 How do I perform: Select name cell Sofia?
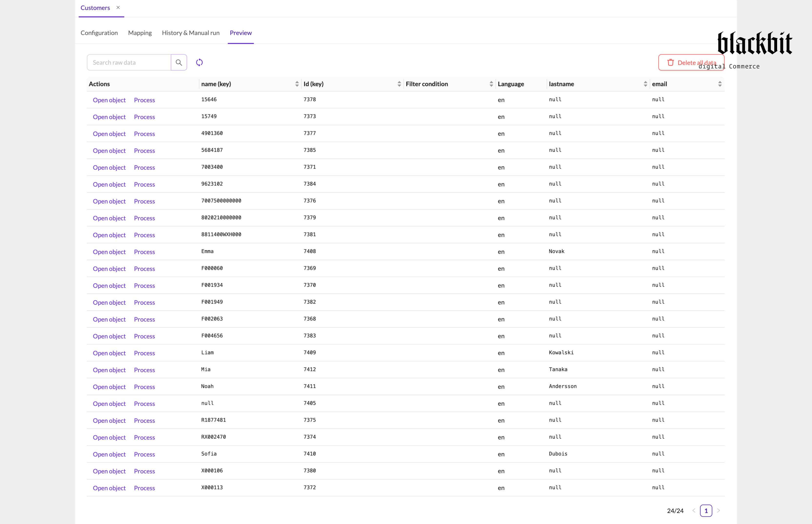pos(209,453)
